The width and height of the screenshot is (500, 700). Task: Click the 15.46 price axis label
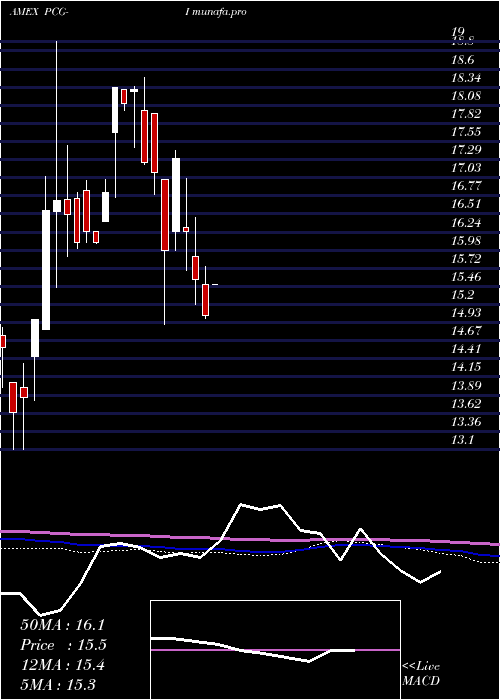pos(466,276)
